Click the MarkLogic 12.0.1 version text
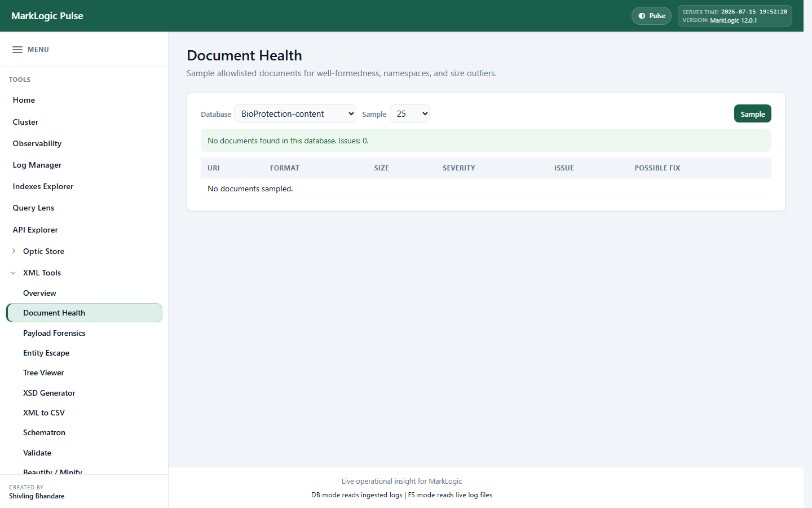The image size is (812, 508). 733,20
